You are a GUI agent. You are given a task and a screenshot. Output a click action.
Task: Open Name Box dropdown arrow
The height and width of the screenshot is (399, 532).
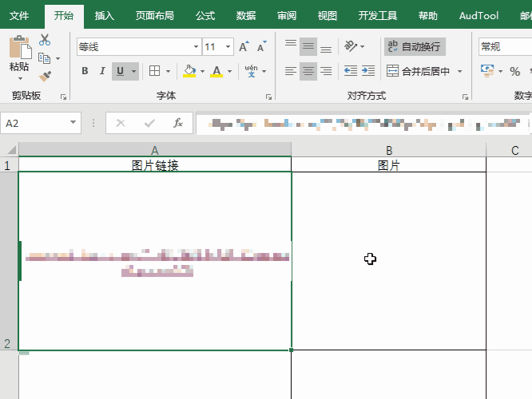coord(73,122)
